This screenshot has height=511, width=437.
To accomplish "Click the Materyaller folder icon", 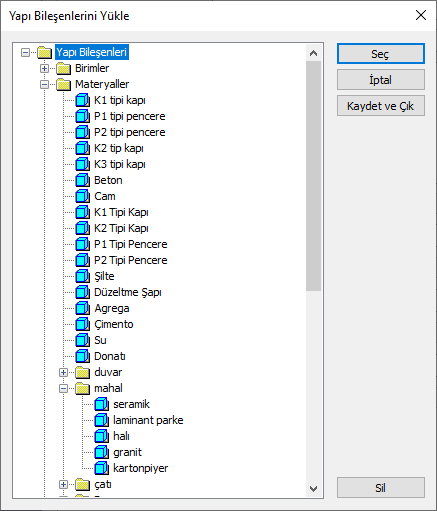I will pos(63,84).
